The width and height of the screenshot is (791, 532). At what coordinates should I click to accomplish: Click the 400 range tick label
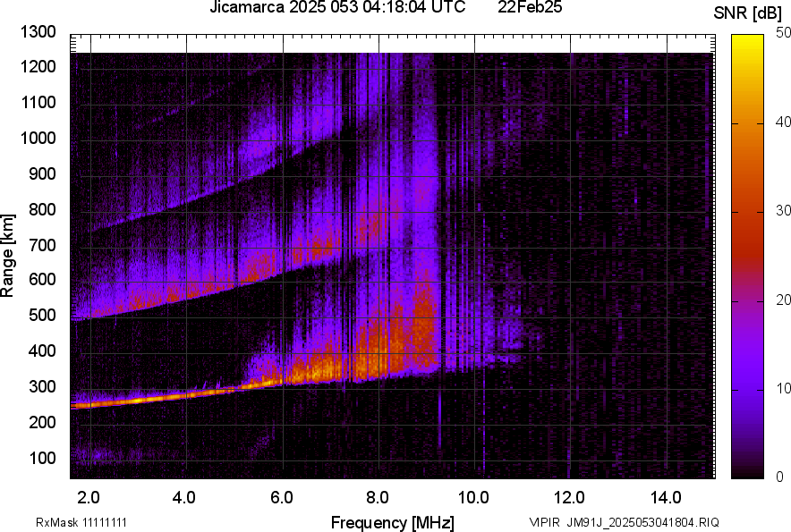pyautogui.click(x=42, y=351)
